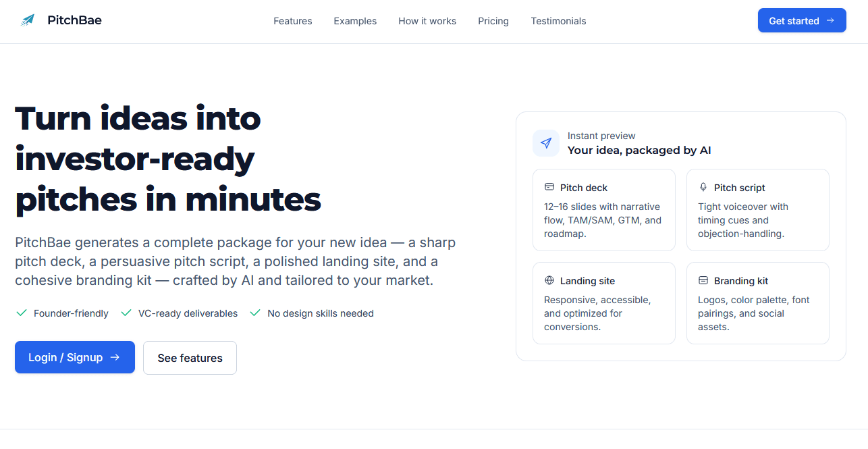
Task: Click the microphone icon beside Pitch script
Action: (x=703, y=187)
